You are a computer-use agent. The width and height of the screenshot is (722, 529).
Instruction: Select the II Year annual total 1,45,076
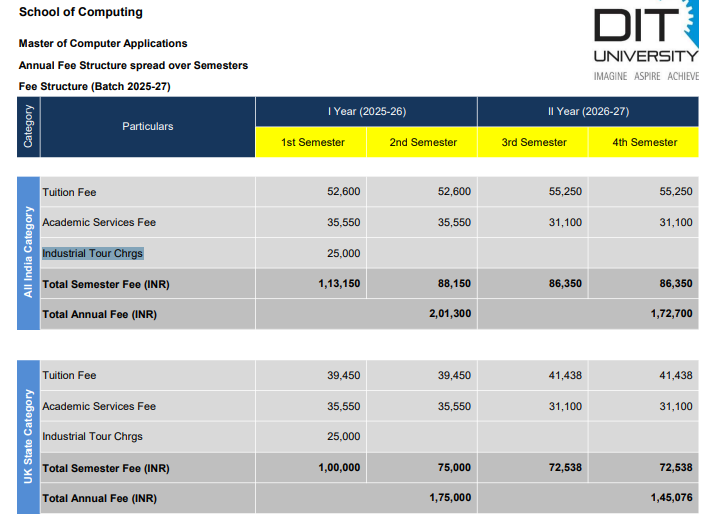click(670, 498)
